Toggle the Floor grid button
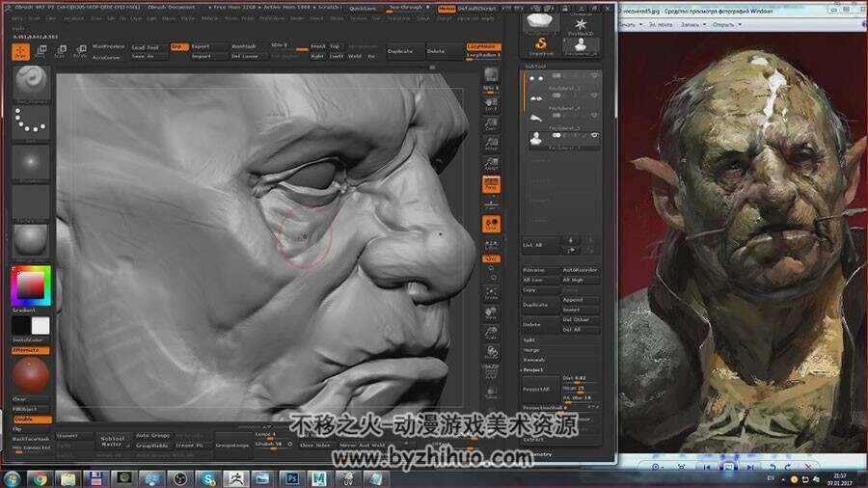Viewport: 868px width, 488px height. [491, 205]
